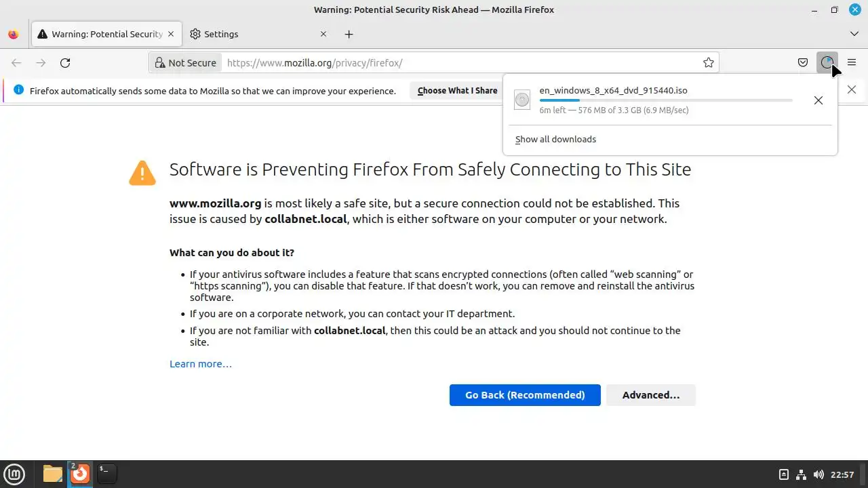Image resolution: width=868 pixels, height=488 pixels.
Task: Click the URL address field
Action: tap(461, 63)
